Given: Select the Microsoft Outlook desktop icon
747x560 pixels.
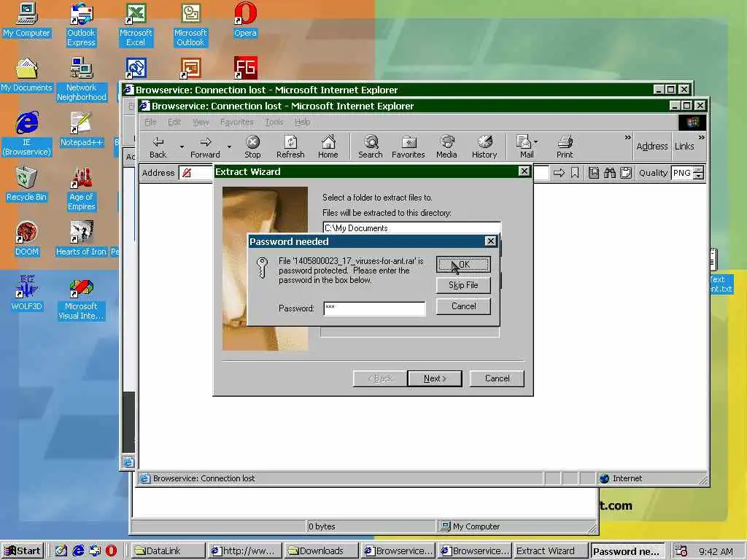Looking at the screenshot, I should coord(190,25).
